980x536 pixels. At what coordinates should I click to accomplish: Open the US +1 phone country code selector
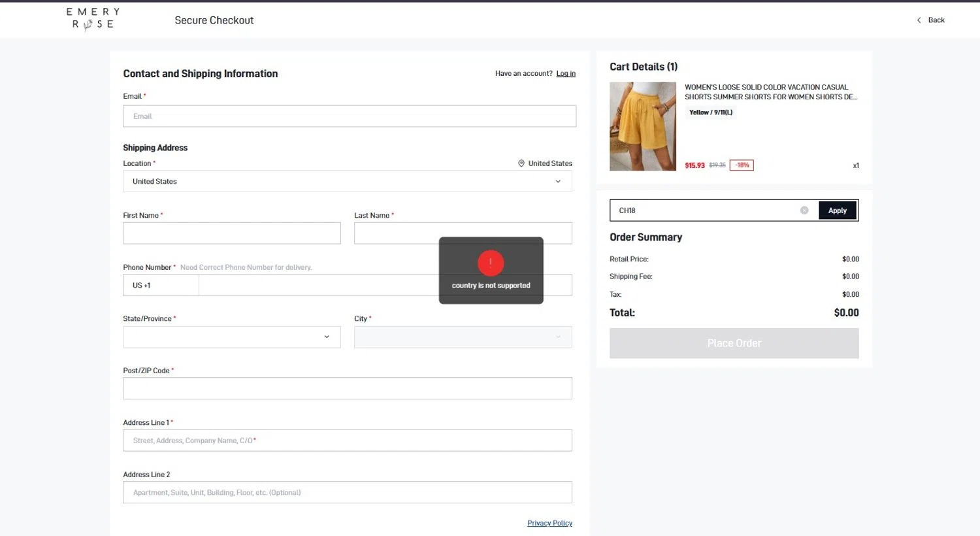161,285
